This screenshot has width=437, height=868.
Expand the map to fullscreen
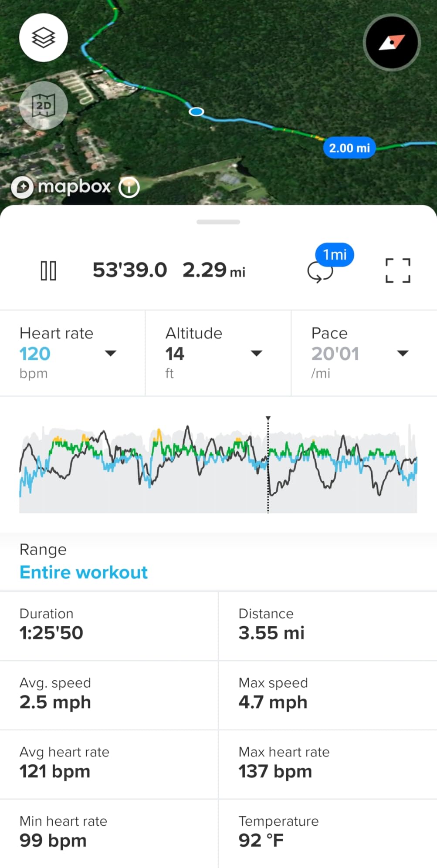pos(398,270)
